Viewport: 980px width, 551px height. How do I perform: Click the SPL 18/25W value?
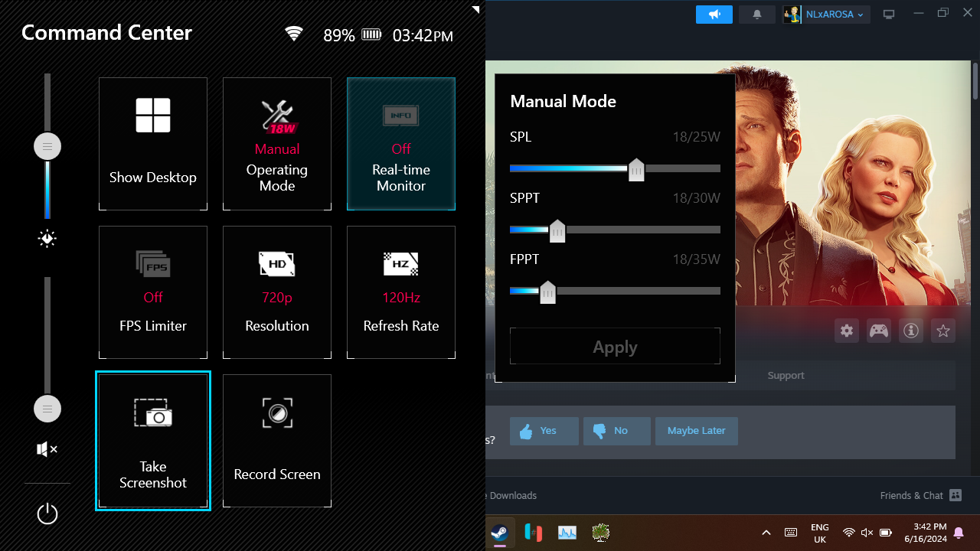click(x=696, y=137)
